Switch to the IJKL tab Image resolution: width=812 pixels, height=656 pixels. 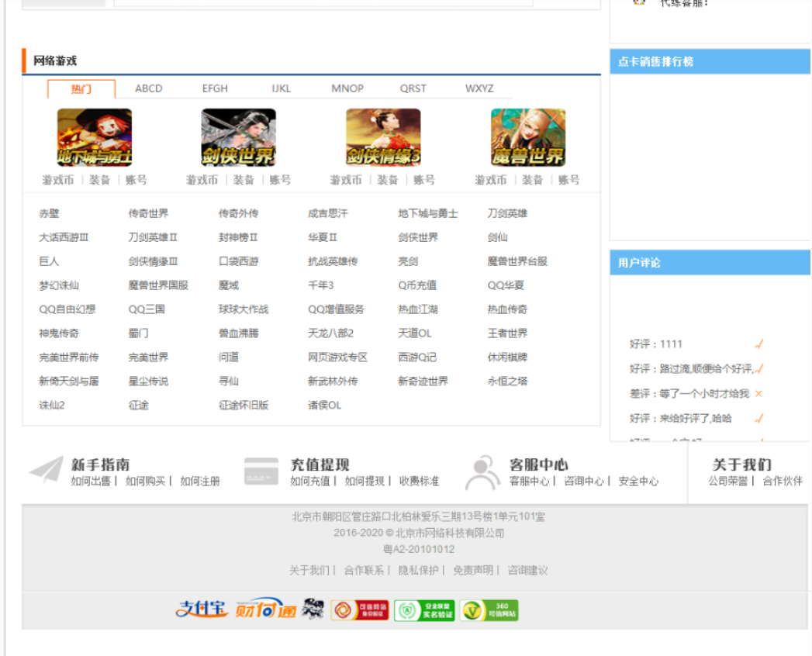tap(282, 88)
